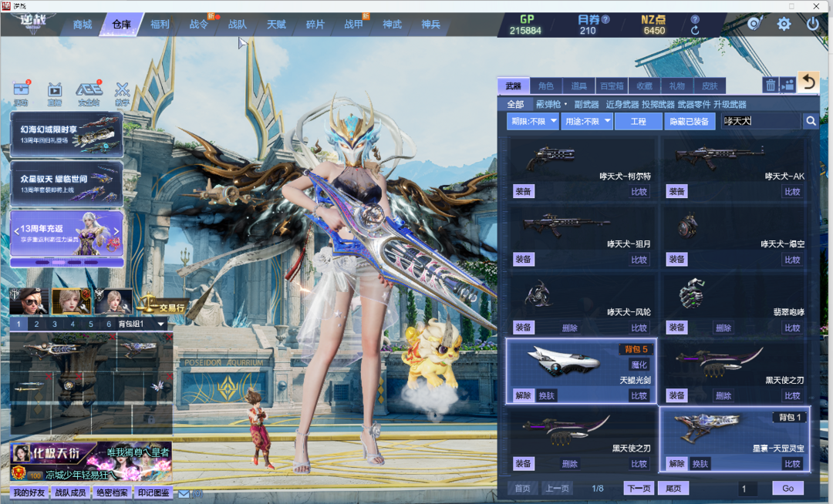Click 删除 for 哮天犬-风轮
Viewport: 833px width, 504px height.
570,328
